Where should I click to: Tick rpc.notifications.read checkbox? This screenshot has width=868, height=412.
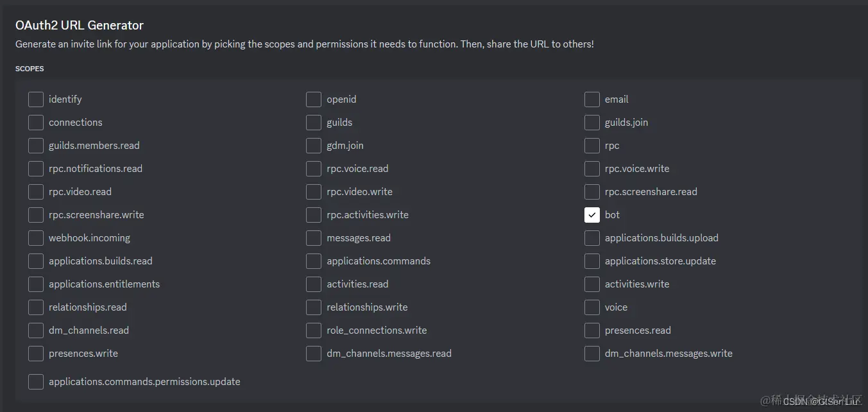tap(36, 169)
